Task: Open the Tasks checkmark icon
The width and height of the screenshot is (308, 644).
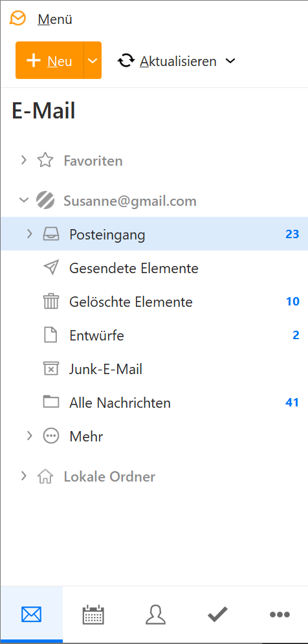Action: coord(217,615)
